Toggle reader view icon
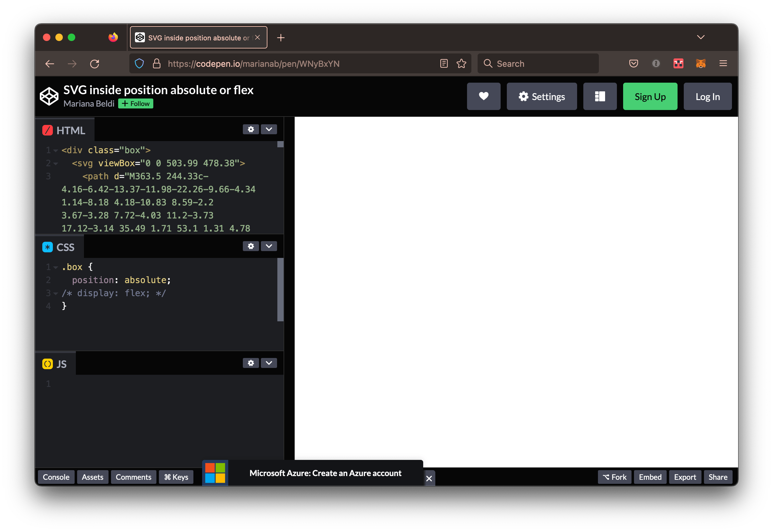Screen dimensions: 773x532 pos(443,63)
